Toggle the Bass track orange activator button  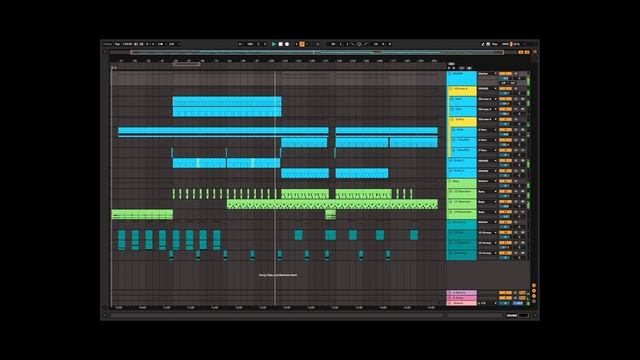tap(505, 181)
